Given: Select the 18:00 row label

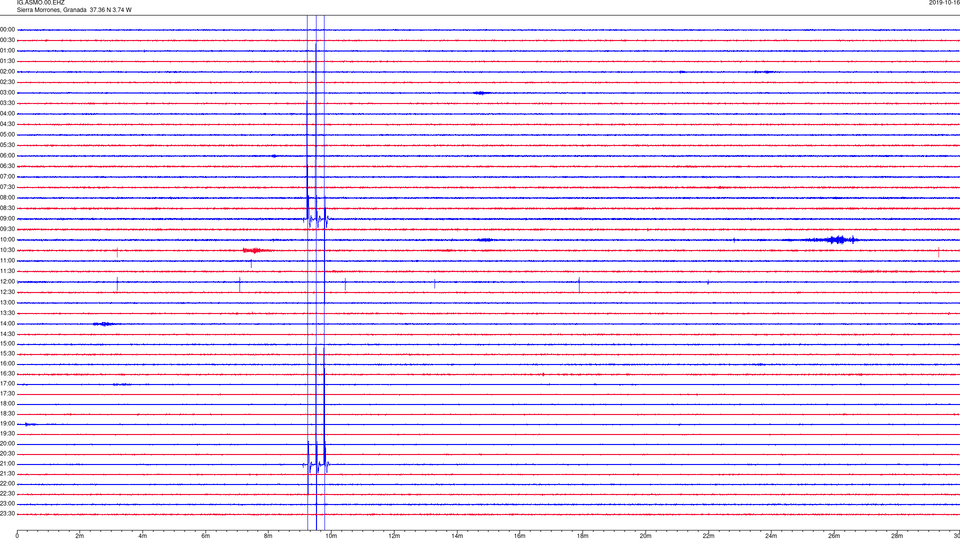Looking at the screenshot, I should pyautogui.click(x=7, y=404).
